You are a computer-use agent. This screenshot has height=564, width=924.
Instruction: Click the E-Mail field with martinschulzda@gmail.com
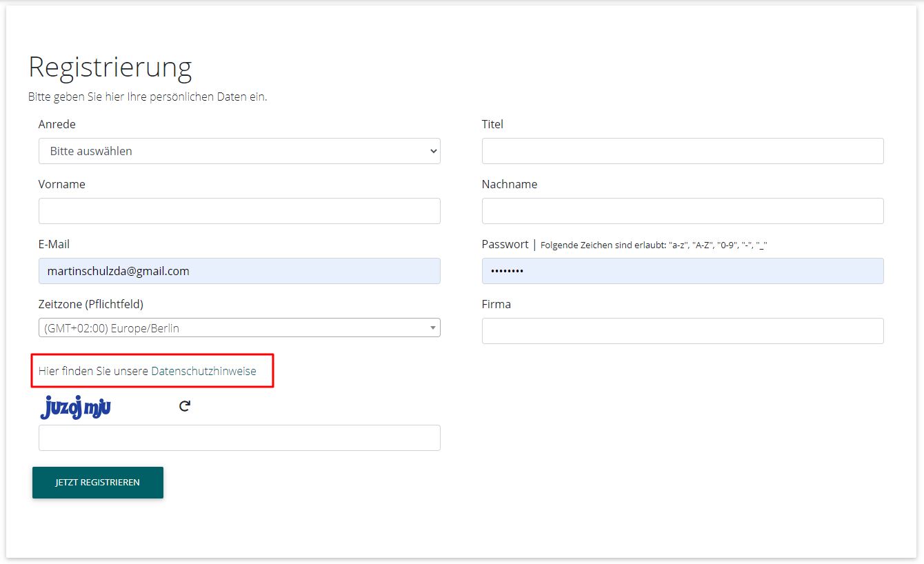239,271
